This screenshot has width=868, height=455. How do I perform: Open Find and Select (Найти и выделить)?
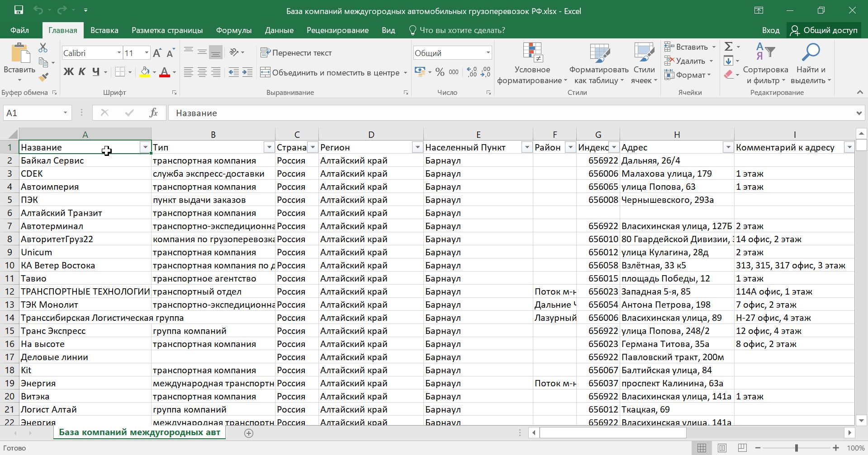pyautogui.click(x=811, y=63)
